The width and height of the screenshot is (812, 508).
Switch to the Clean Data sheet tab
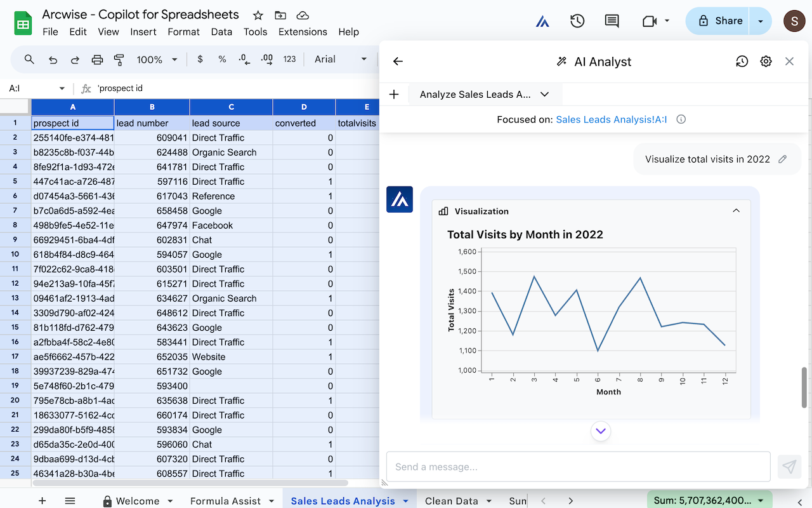click(x=451, y=500)
